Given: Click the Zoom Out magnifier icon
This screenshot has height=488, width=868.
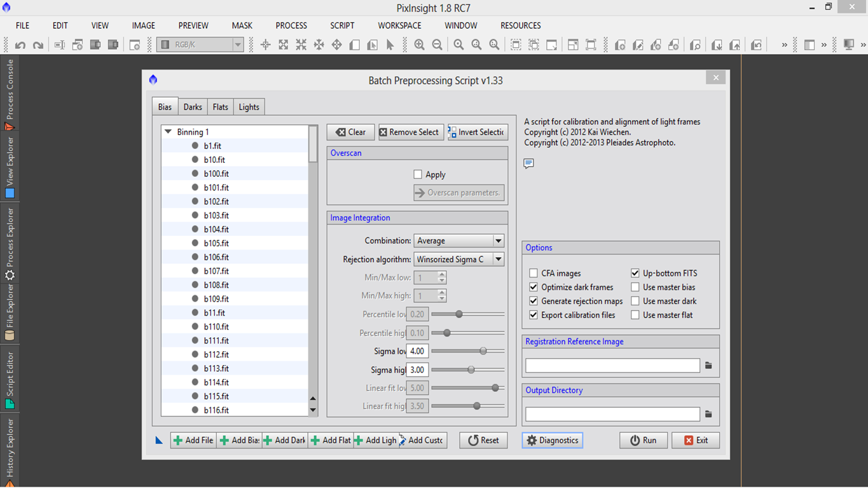Looking at the screenshot, I should tap(437, 45).
